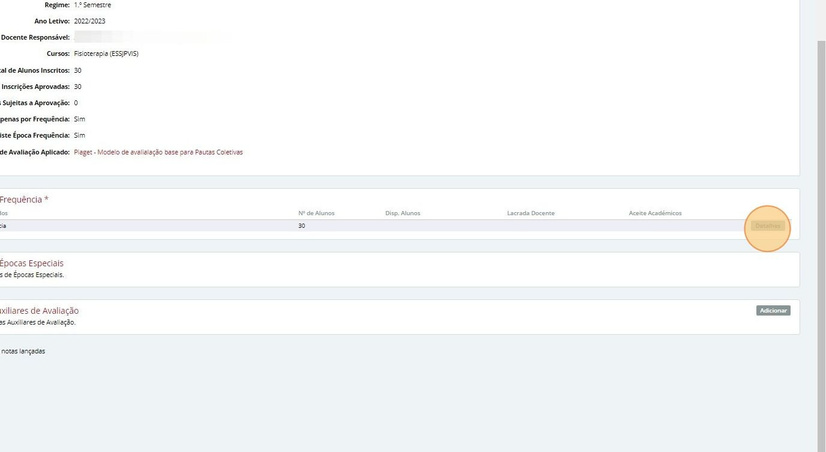Click the Fisioterapia (ESSJPVIS) course value
This screenshot has width=826, height=452.
point(106,54)
